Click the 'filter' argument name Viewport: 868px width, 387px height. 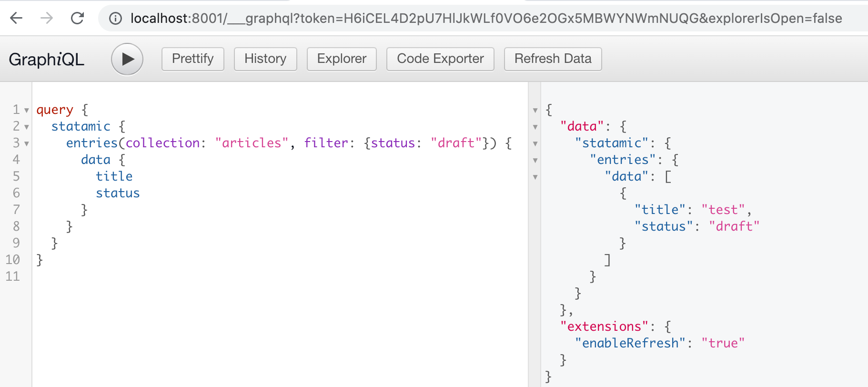click(x=326, y=143)
